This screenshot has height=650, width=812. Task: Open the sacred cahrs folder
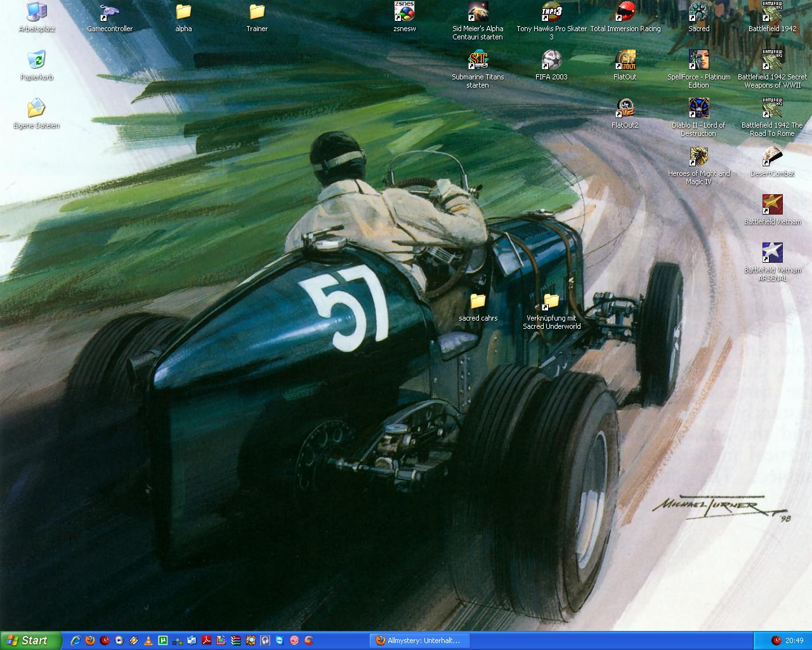pyautogui.click(x=478, y=307)
